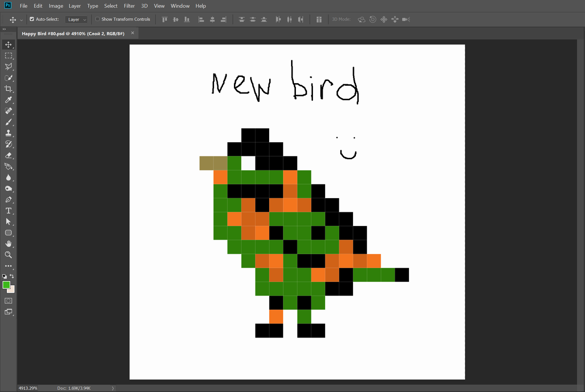Select the History Brush tool
This screenshot has width=585, height=392.
pyautogui.click(x=8, y=144)
